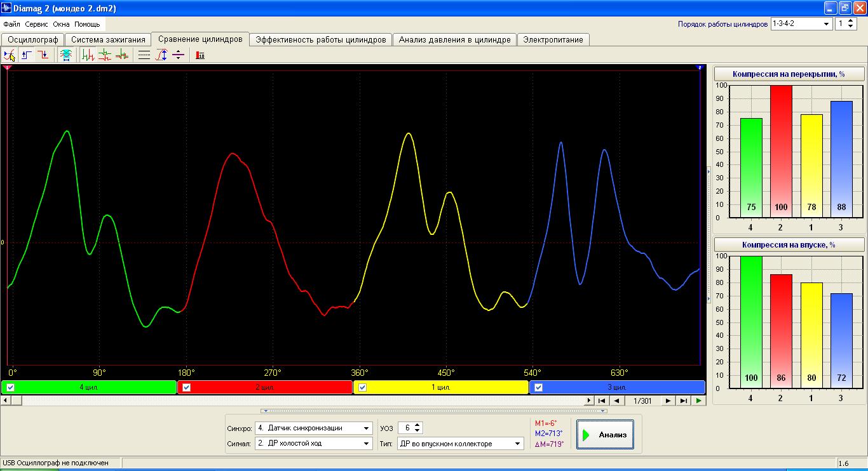Step to next frame
Screen dimensions: 868x471
(x=668, y=401)
